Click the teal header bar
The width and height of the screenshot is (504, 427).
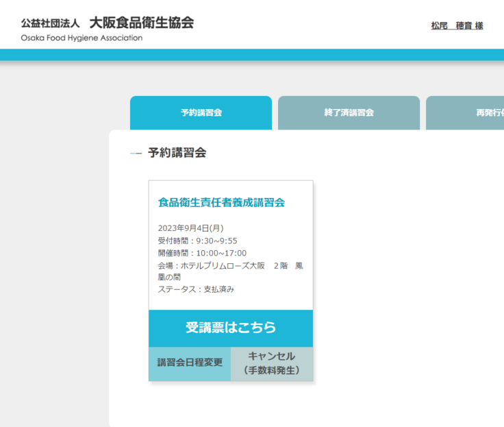pos(252,55)
